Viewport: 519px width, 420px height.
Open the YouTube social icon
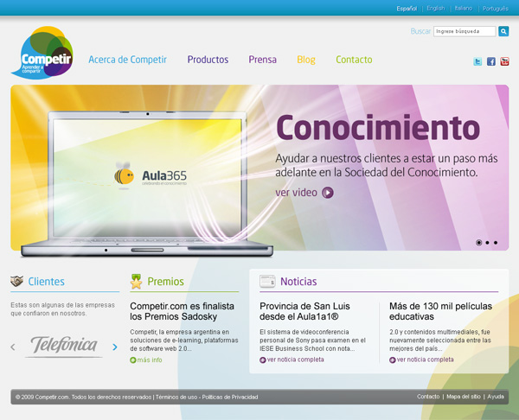pyautogui.click(x=504, y=61)
